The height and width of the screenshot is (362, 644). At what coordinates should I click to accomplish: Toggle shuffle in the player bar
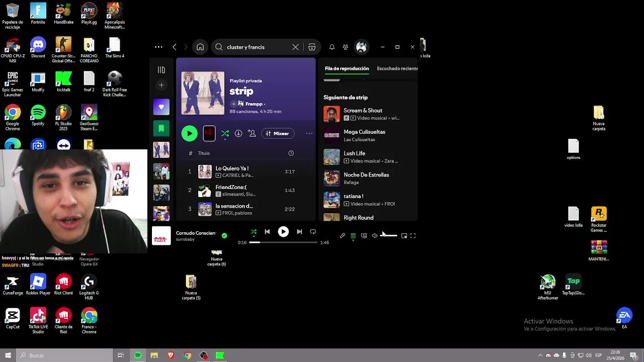coord(254,232)
